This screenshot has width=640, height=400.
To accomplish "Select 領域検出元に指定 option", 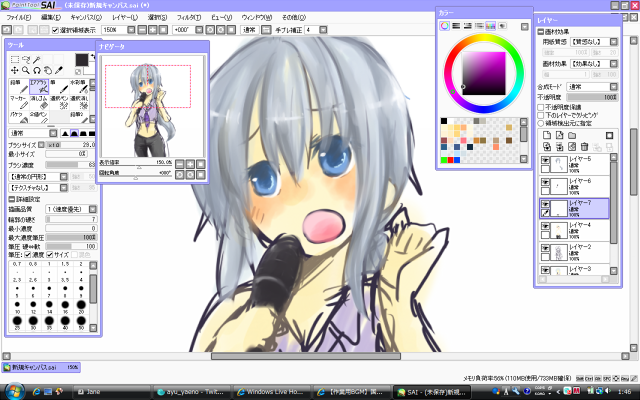I will click(541, 123).
